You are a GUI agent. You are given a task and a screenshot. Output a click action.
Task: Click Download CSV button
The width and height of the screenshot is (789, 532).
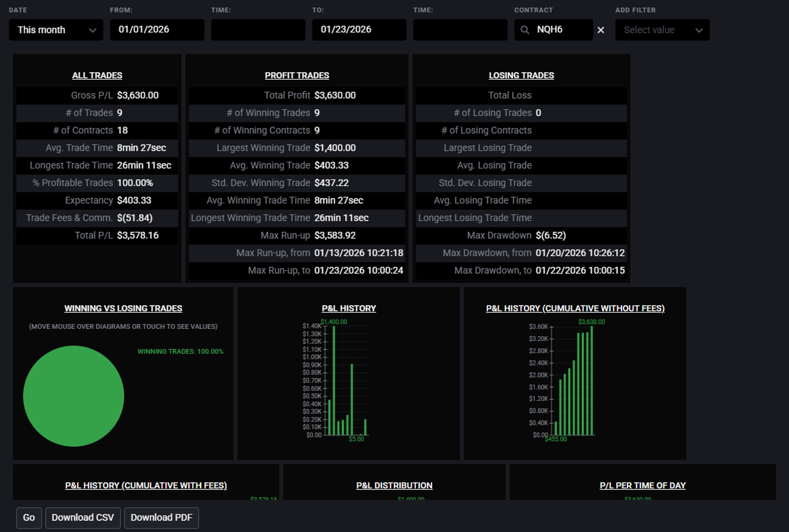[83, 518]
